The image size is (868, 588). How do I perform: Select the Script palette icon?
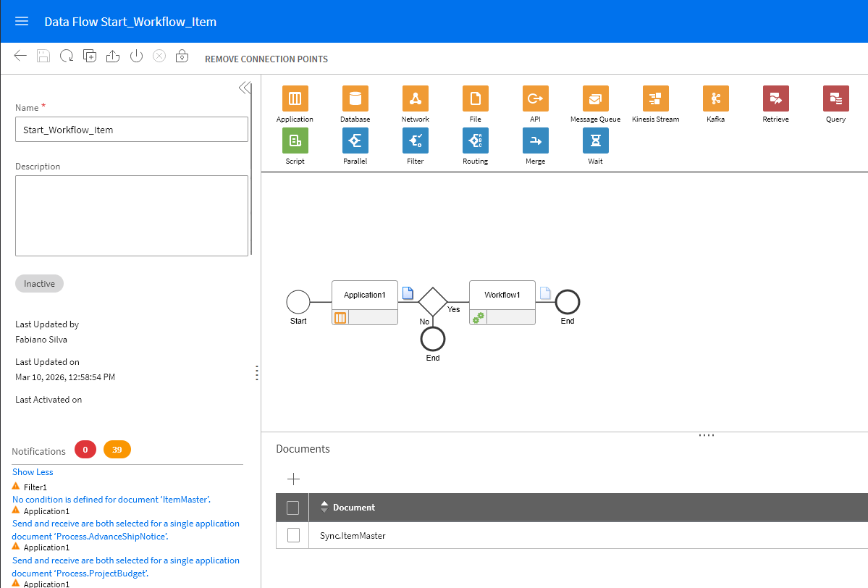(x=295, y=140)
